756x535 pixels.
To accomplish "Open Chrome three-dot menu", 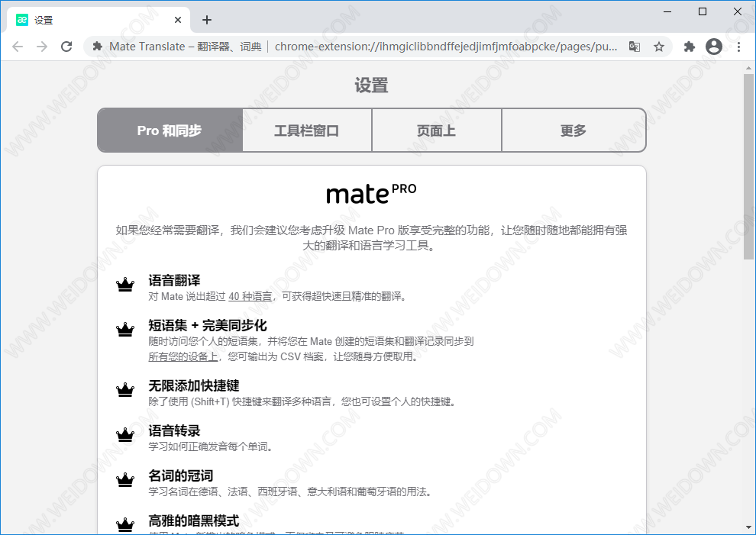I will tap(738, 47).
